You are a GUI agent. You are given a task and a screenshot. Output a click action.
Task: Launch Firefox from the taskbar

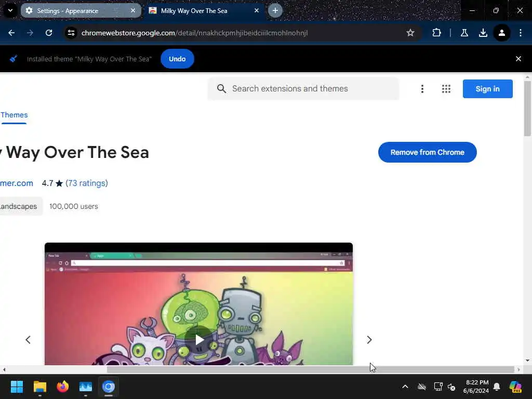click(62, 387)
